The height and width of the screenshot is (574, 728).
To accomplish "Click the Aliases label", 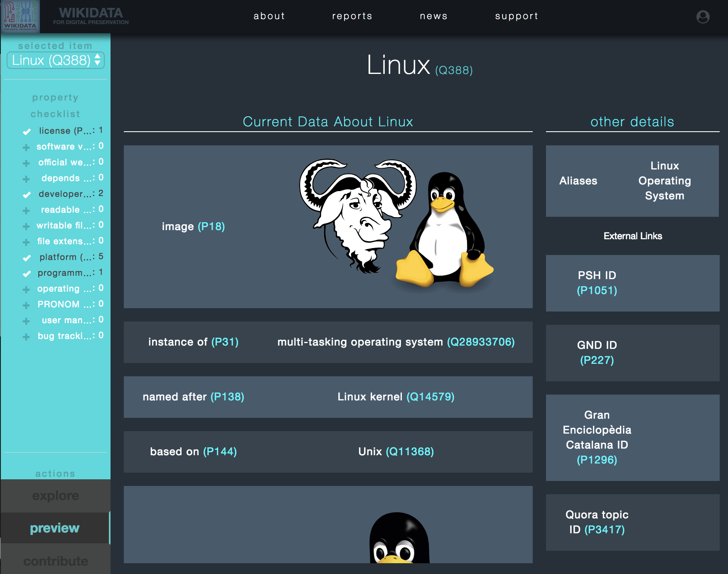I will pyautogui.click(x=578, y=181).
